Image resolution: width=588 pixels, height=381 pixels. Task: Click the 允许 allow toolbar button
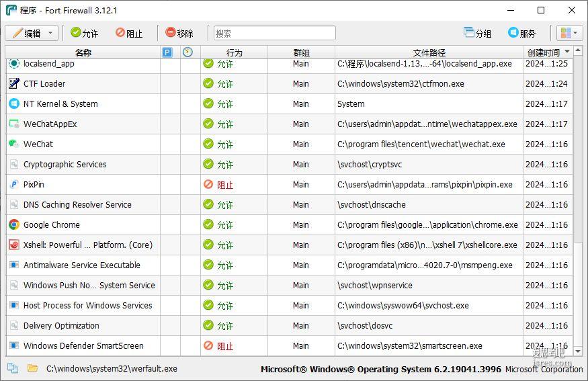coord(85,34)
